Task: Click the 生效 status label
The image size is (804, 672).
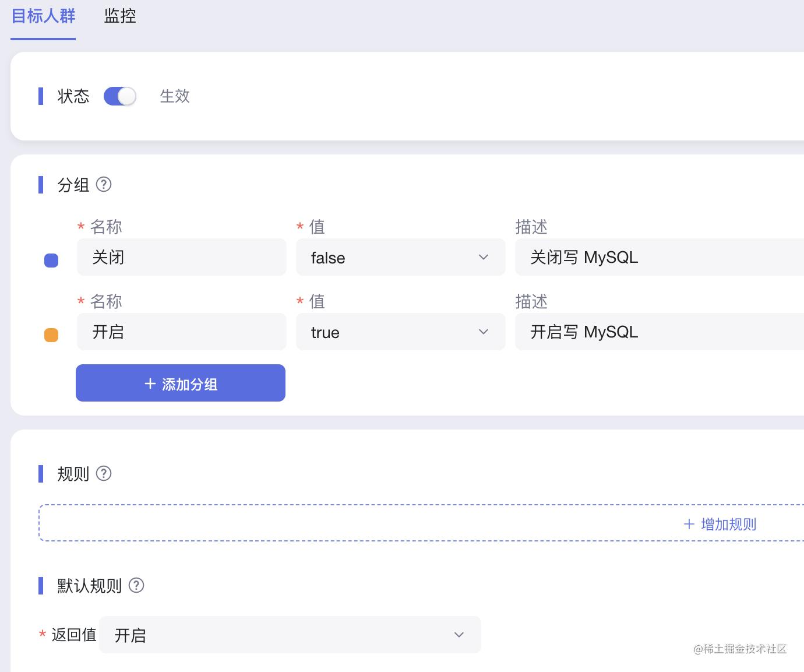Action: [x=175, y=96]
